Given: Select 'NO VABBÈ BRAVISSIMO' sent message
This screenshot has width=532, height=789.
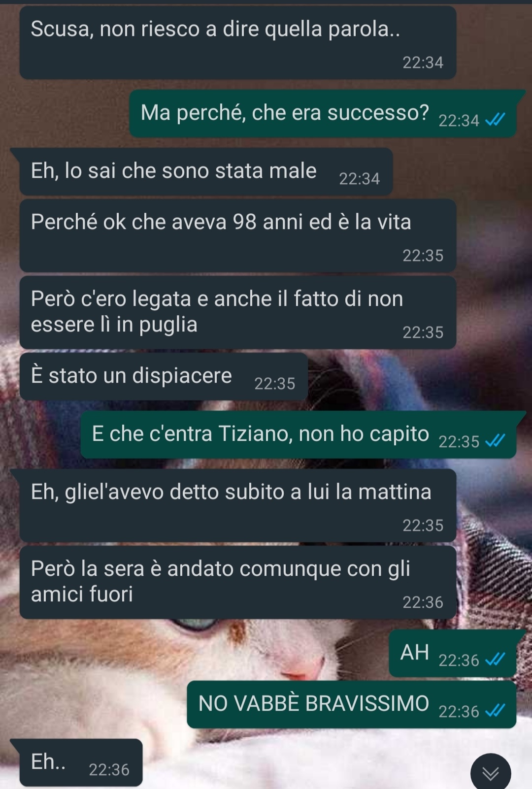Looking at the screenshot, I should click(351, 704).
